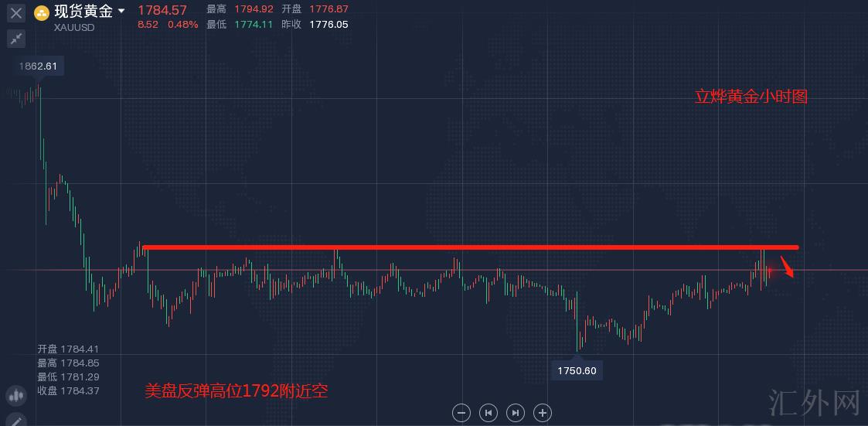Zoom out with the minus button
This screenshot has height=426, width=868.
(x=461, y=413)
